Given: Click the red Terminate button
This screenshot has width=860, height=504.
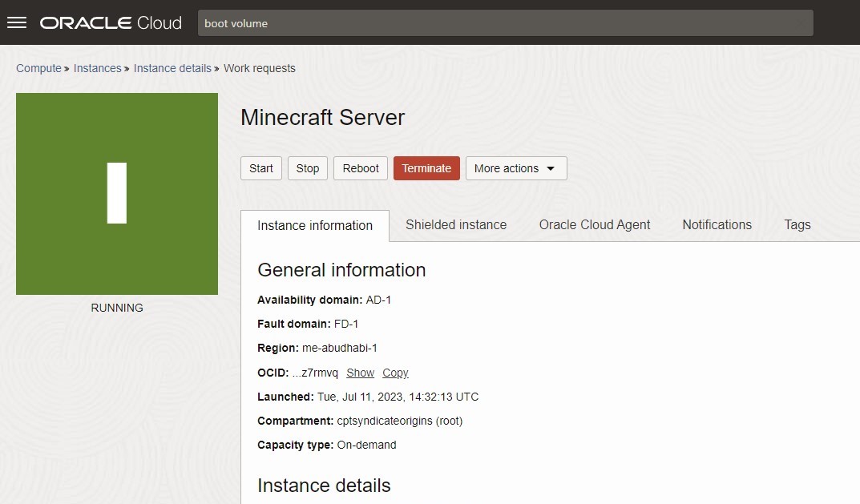Looking at the screenshot, I should click(x=426, y=168).
